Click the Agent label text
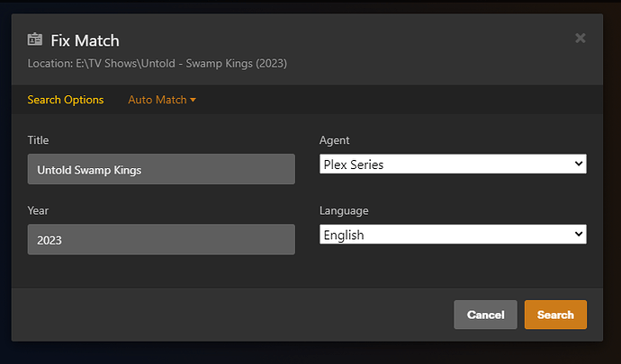The width and height of the screenshot is (621, 364). (335, 140)
